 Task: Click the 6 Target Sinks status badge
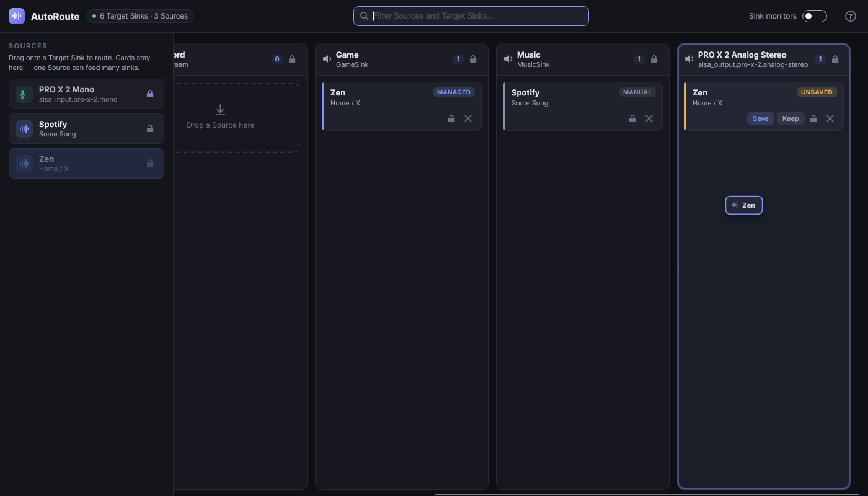[140, 16]
